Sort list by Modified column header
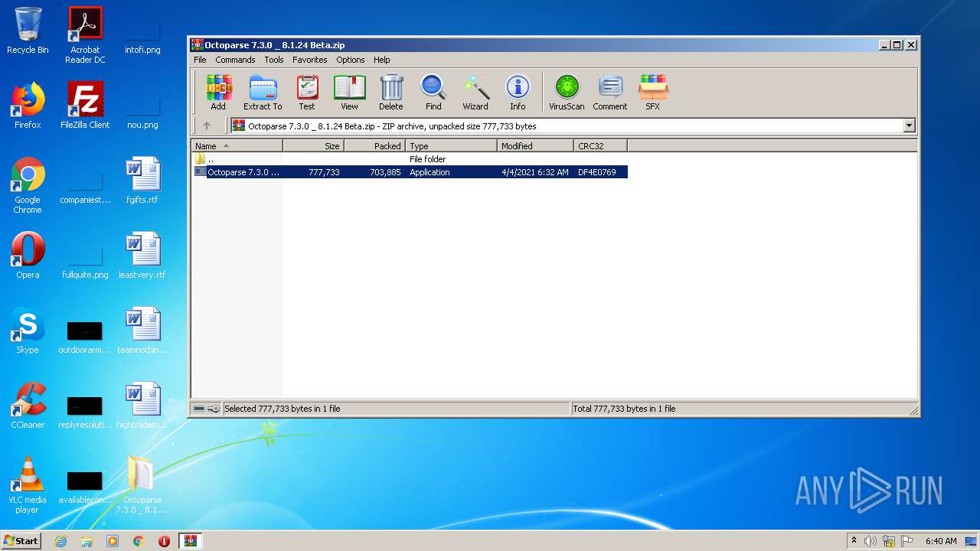Viewport: 980px width, 551px height. (x=536, y=145)
